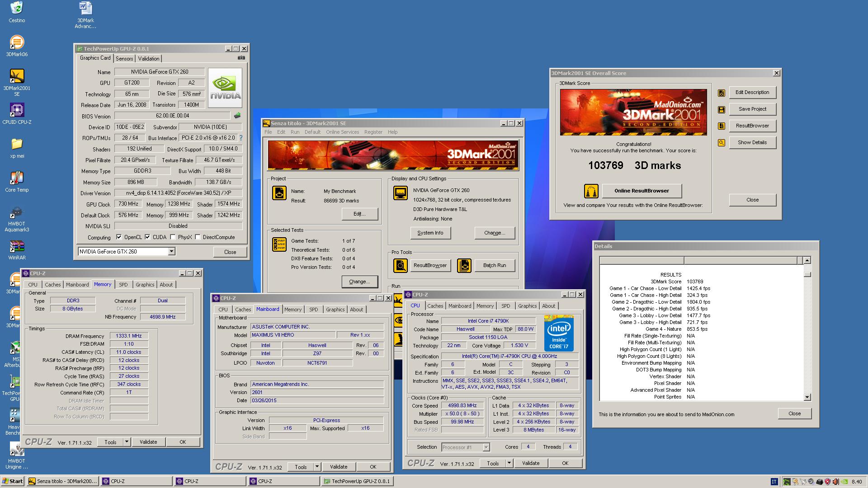Open the GPU selection dropdown in GPU-Z
Image resolution: width=868 pixels, height=488 pixels.
171,252
